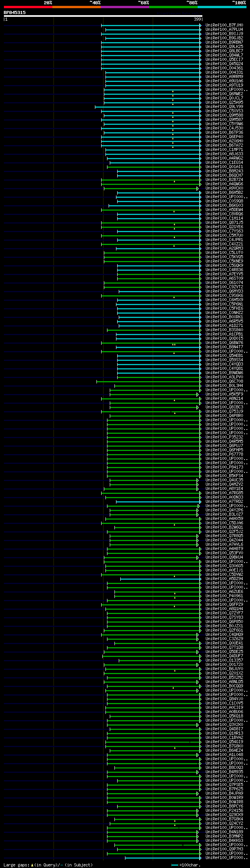
Task: View the UniRef100_O61074 sequence
Action: click(x=224, y=282)
